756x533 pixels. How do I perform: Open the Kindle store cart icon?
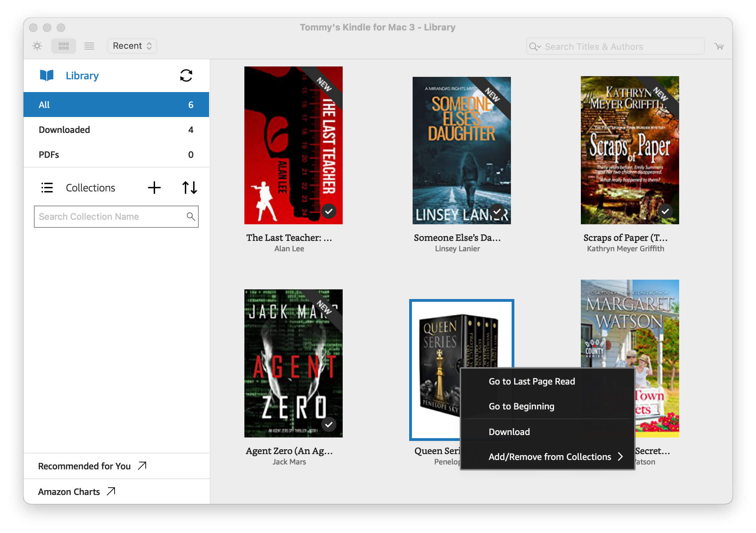click(719, 46)
